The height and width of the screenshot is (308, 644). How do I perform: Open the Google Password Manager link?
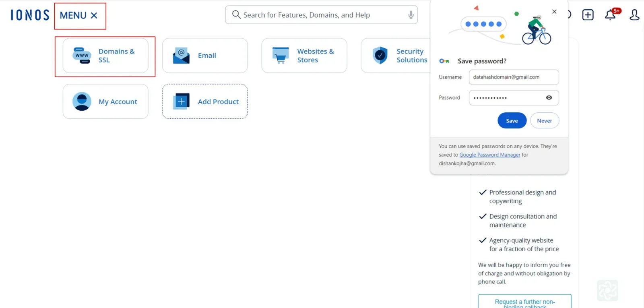[490, 155]
